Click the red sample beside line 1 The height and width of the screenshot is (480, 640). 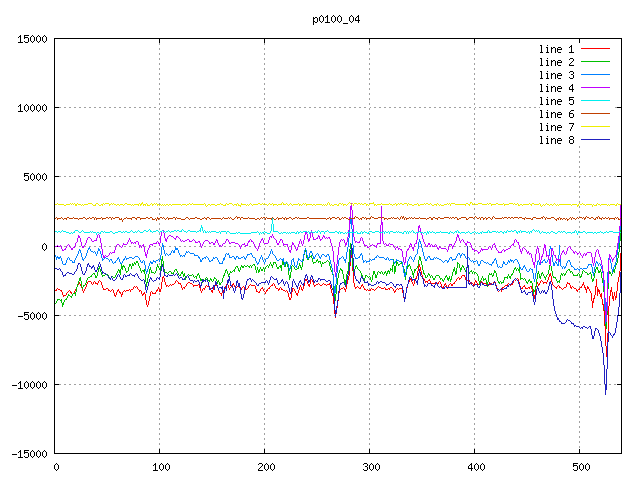coord(596,49)
